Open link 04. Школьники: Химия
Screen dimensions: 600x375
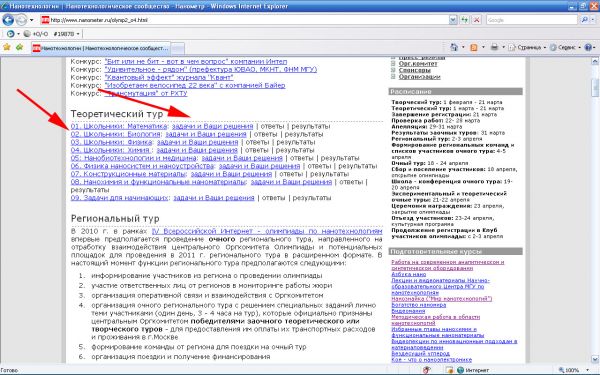coord(111,150)
